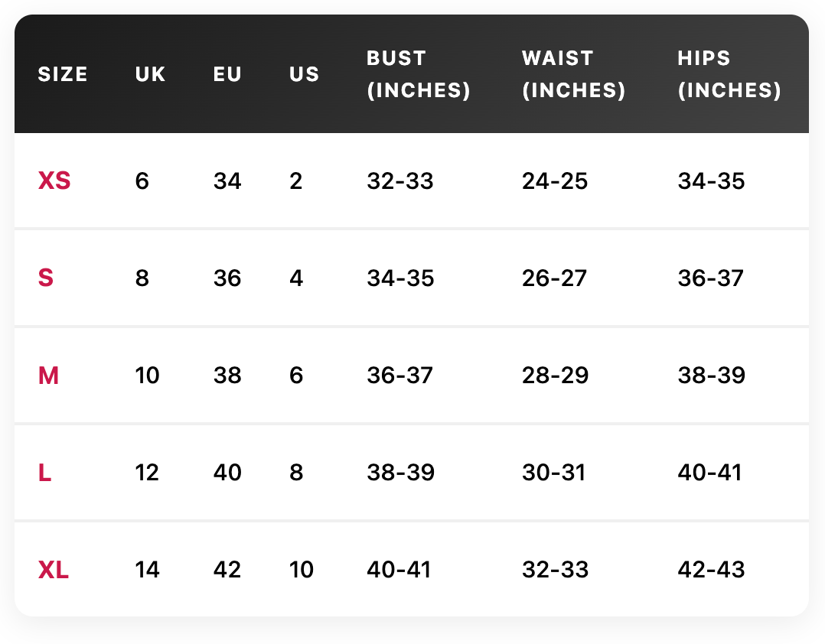Click the WAIST (INCHES) header
This screenshot has height=644, width=825.
[573, 74]
